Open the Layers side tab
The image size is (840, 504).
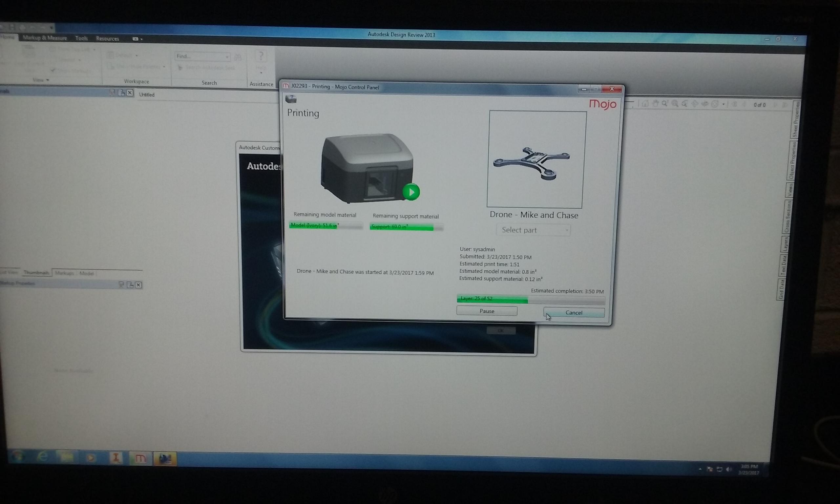[x=785, y=244]
